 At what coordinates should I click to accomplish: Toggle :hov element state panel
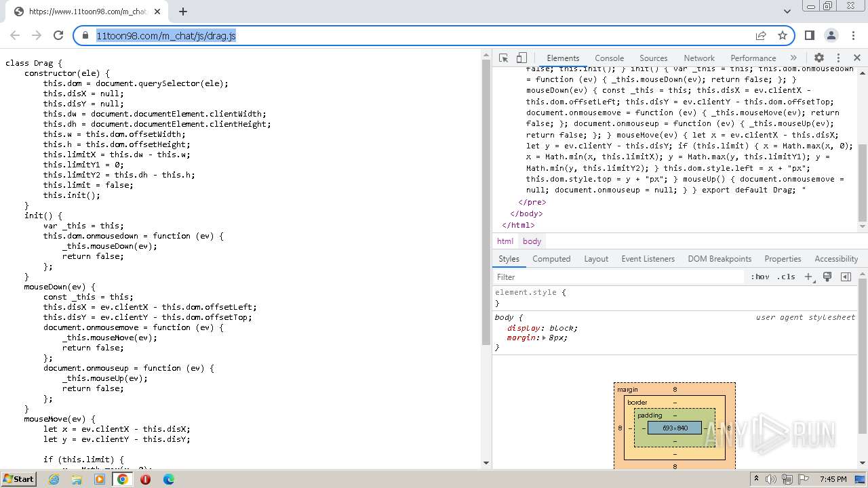[x=759, y=277]
